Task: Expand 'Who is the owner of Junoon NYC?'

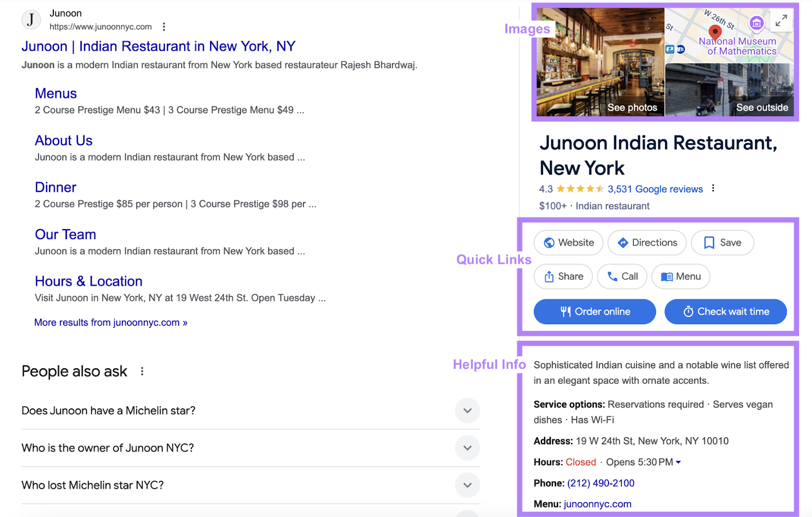Action: click(x=467, y=448)
